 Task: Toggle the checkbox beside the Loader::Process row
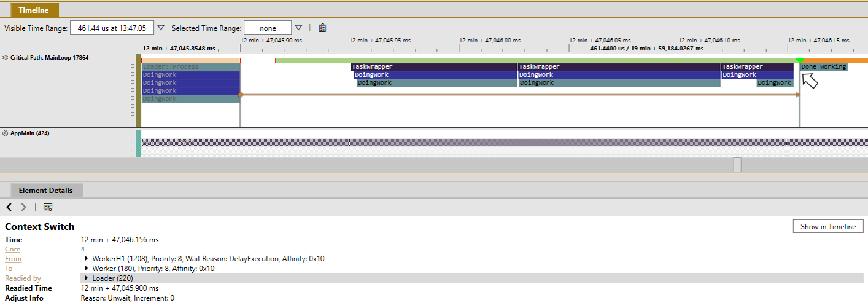click(133, 66)
